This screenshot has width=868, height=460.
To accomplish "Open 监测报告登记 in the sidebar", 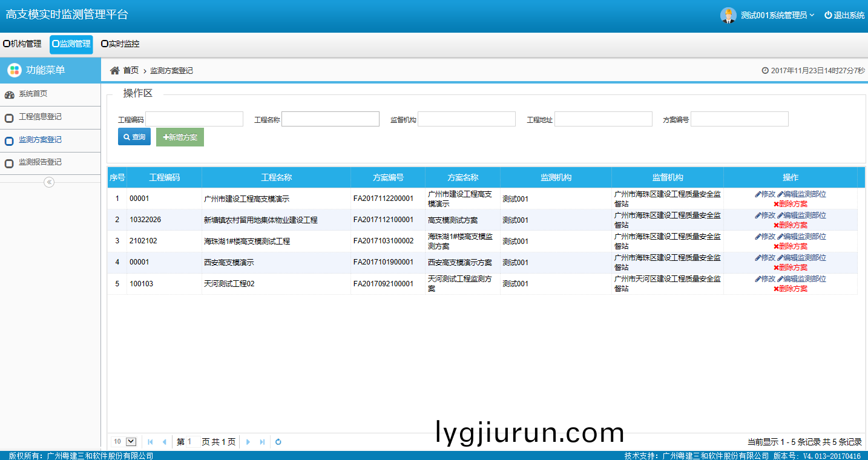I will [40, 162].
